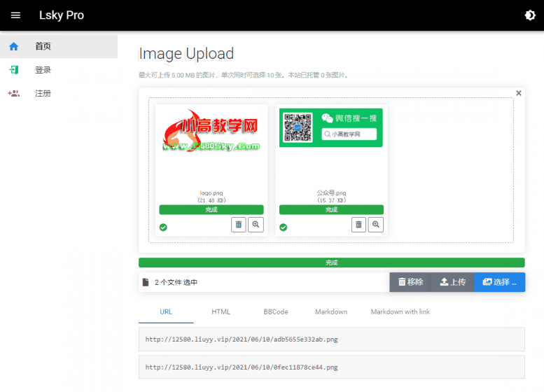Switch to the URL tab

coord(166,312)
